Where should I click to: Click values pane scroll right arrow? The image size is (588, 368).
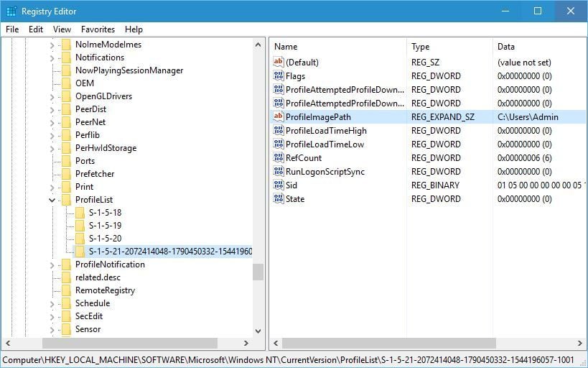580,344
